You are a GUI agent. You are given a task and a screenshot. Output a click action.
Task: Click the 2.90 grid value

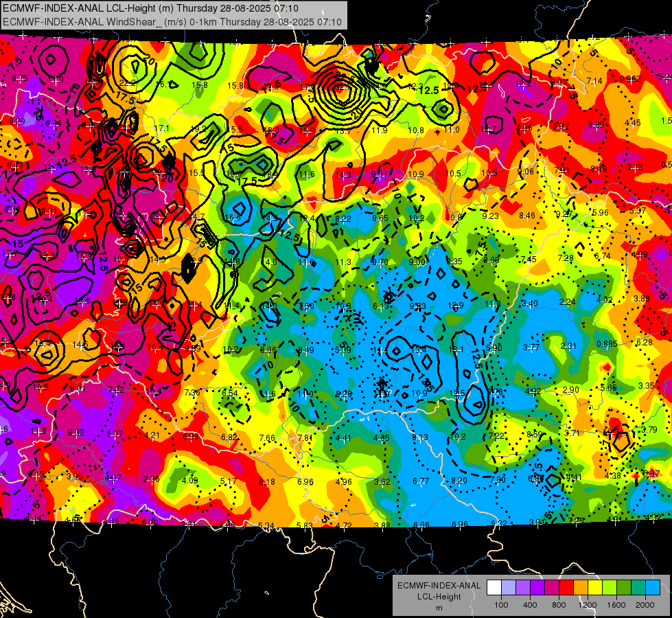point(570,389)
